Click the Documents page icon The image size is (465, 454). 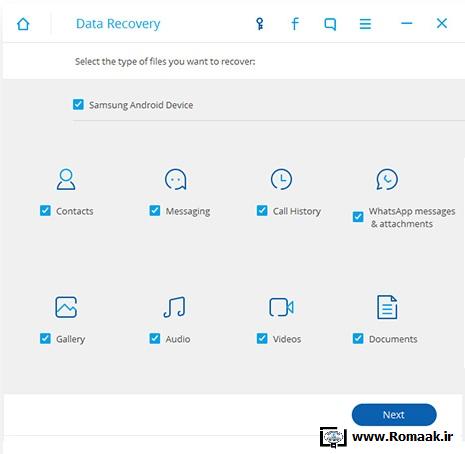[x=387, y=307]
